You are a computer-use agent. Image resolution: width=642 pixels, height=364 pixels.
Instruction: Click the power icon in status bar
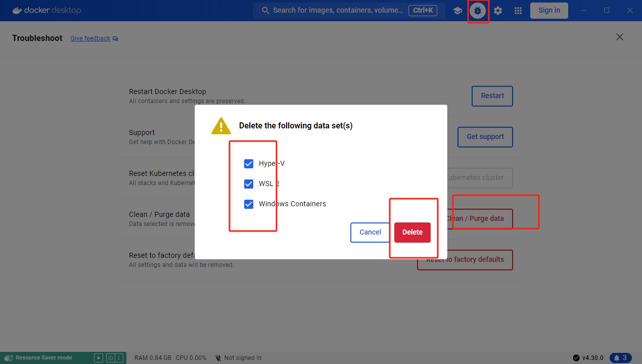click(111, 358)
